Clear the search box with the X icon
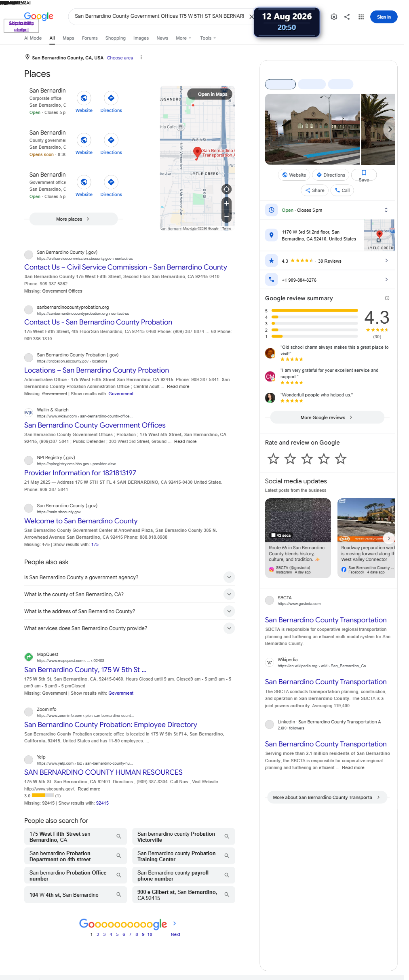The width and height of the screenshot is (409, 980). 251,17
